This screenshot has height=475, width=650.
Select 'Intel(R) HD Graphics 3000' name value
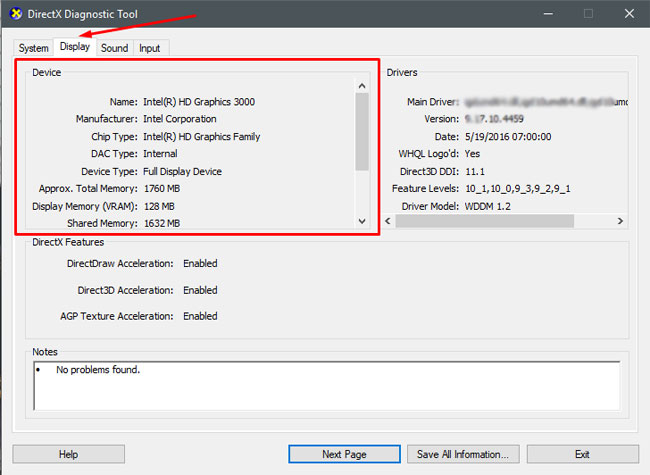(x=199, y=102)
